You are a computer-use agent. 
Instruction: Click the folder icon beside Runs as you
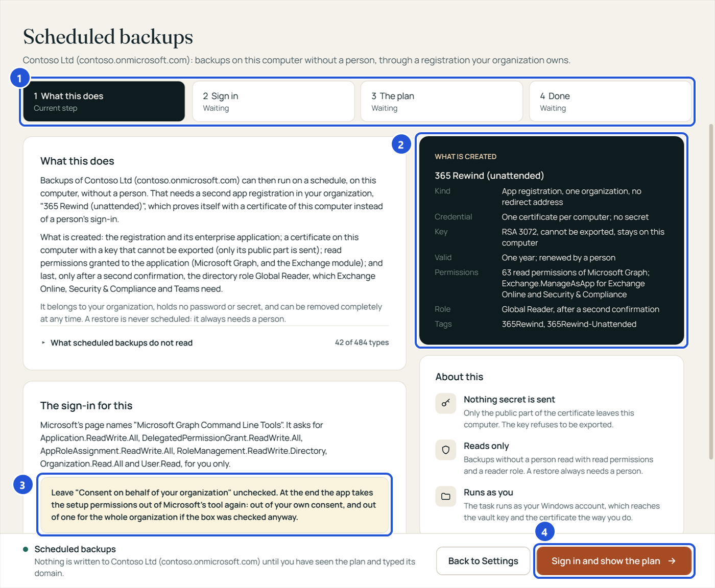446,496
